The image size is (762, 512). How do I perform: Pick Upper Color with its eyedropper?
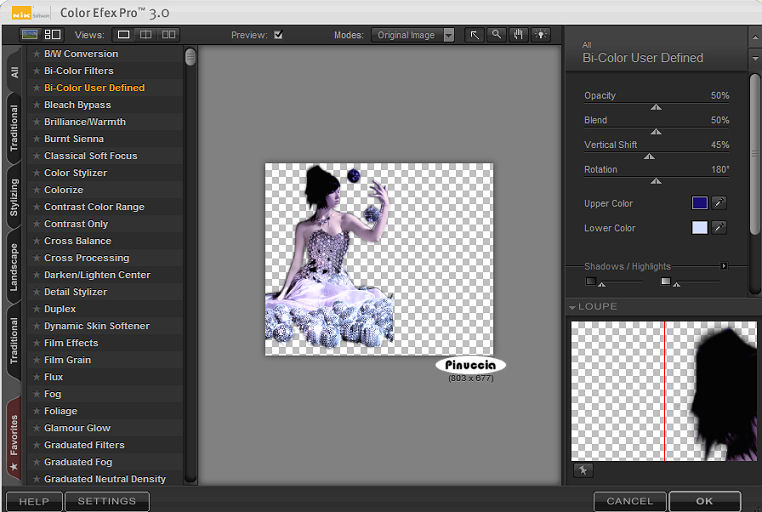click(x=718, y=203)
